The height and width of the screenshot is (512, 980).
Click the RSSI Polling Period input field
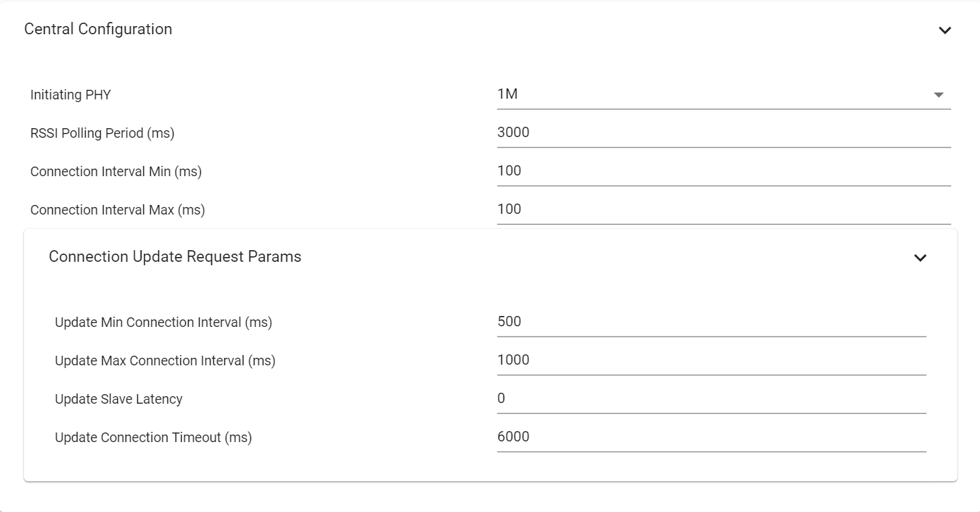tap(724, 133)
